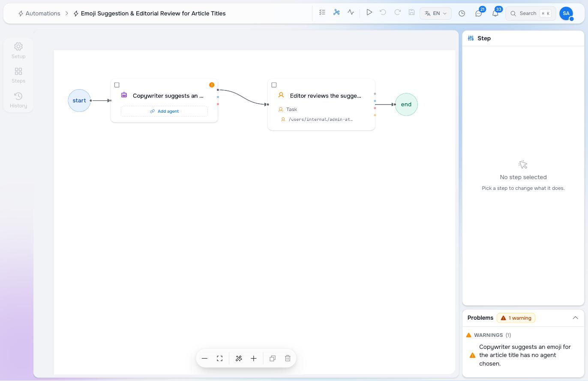Click the redo arrow icon

click(397, 12)
